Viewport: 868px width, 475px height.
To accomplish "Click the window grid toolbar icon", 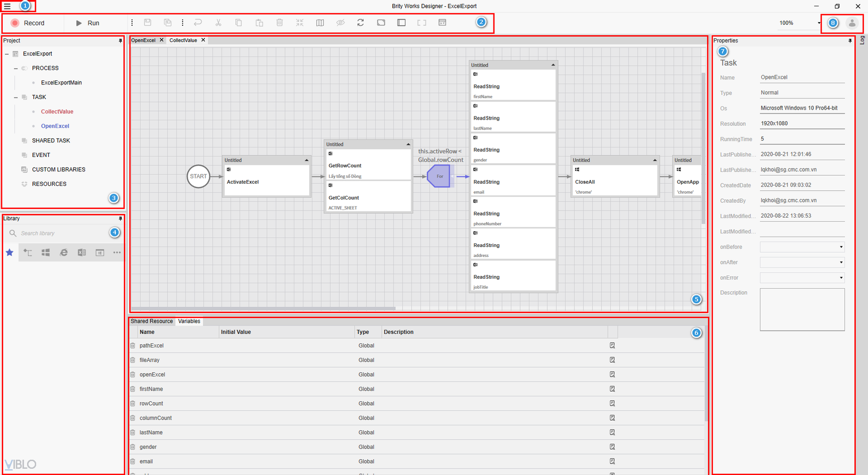I will coord(442,23).
